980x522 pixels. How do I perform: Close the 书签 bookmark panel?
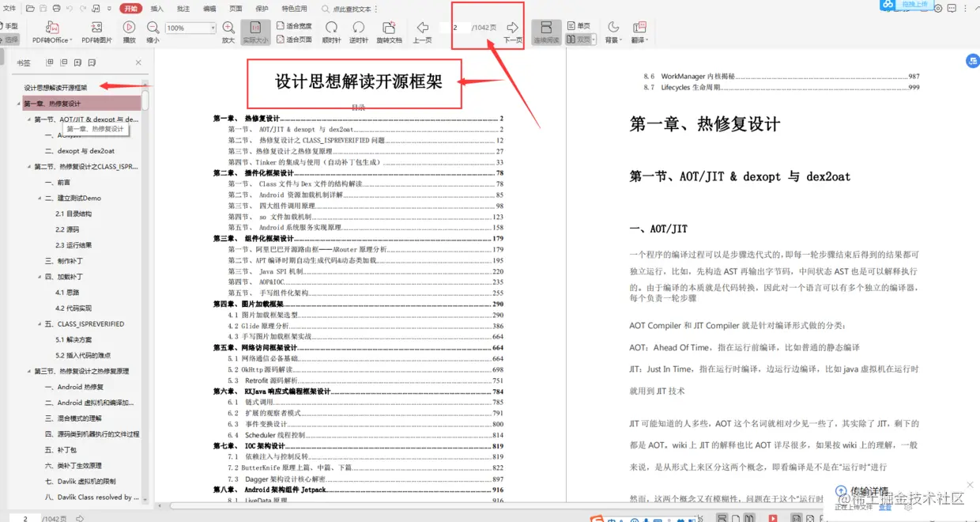138,62
